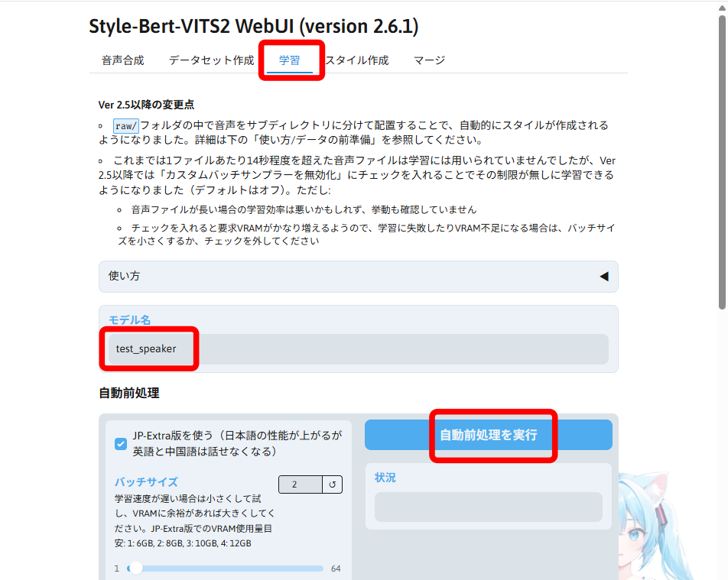Click the Ver 2.5以降の変更点 heading
Viewport: 728px width, 580px height.
click(146, 105)
